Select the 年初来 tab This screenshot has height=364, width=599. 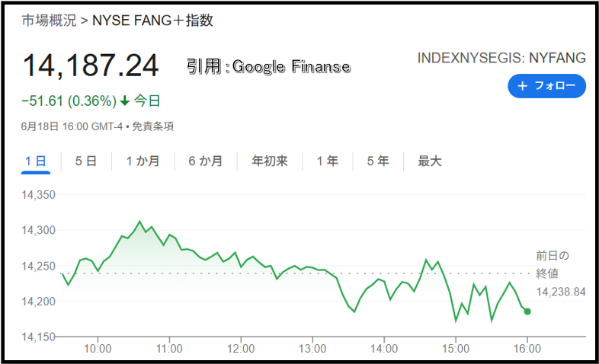pyautogui.click(x=269, y=161)
